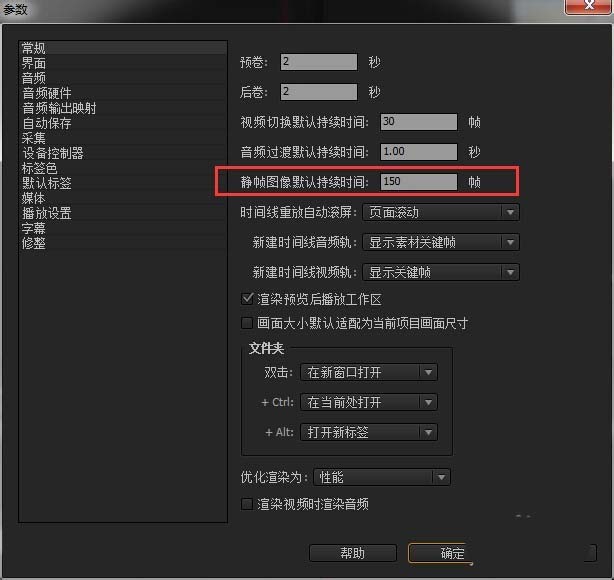Select 媒体 in the category list
Image resolution: width=614 pixels, height=580 pixels.
123,198
